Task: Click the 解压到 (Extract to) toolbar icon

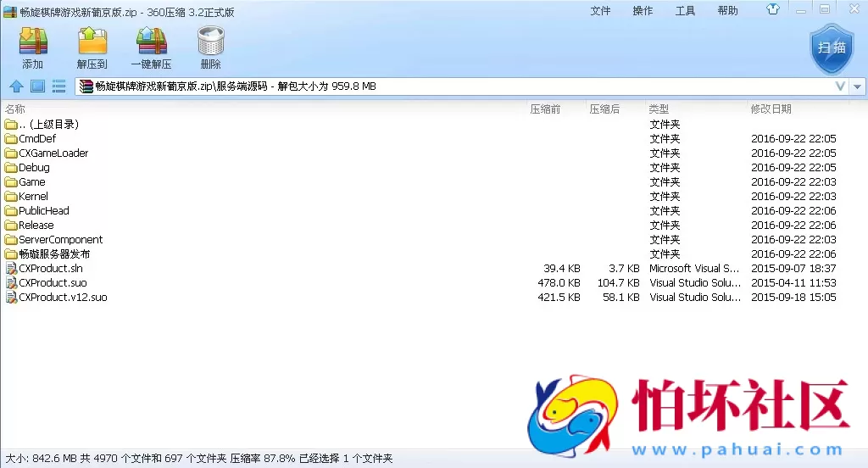Action: pyautogui.click(x=92, y=41)
